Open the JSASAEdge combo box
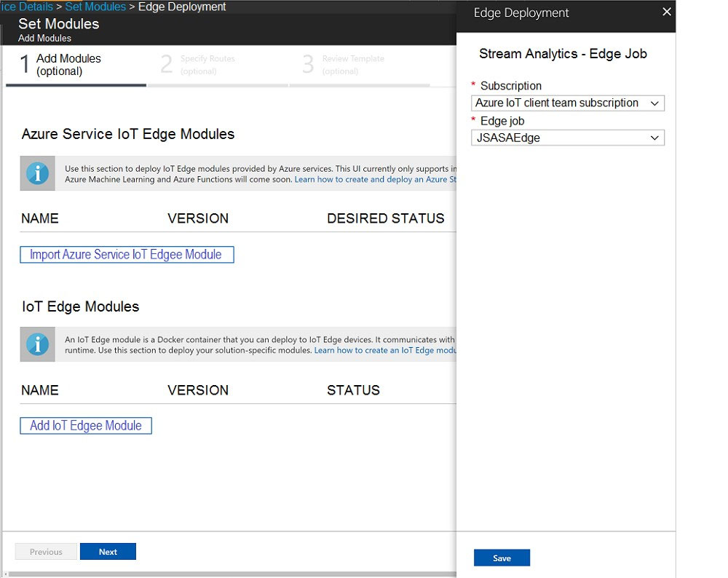 point(568,138)
